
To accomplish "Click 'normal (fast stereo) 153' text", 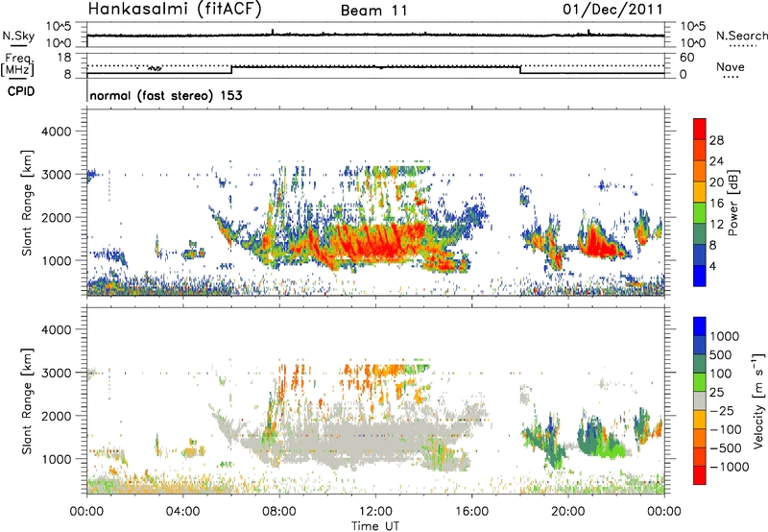I will [166, 95].
